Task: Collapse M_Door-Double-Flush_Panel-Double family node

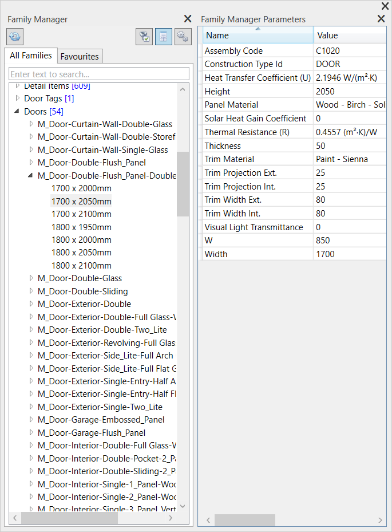Action: [31, 175]
